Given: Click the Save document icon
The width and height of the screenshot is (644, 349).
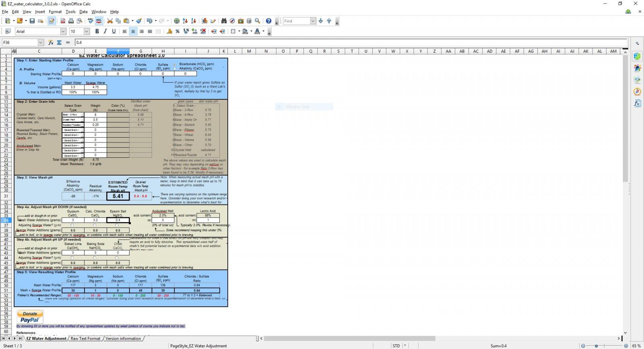Looking at the screenshot, I should tap(32, 21).
